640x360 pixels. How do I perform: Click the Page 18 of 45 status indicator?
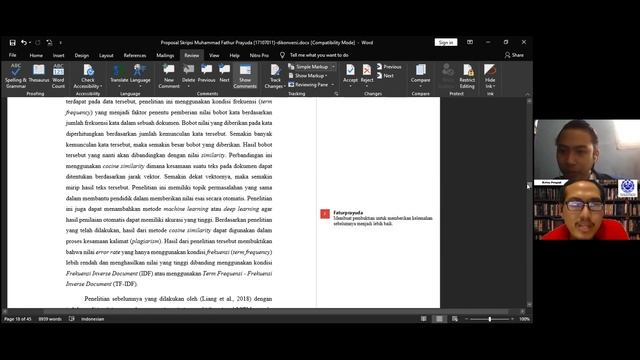pyautogui.click(x=18, y=319)
